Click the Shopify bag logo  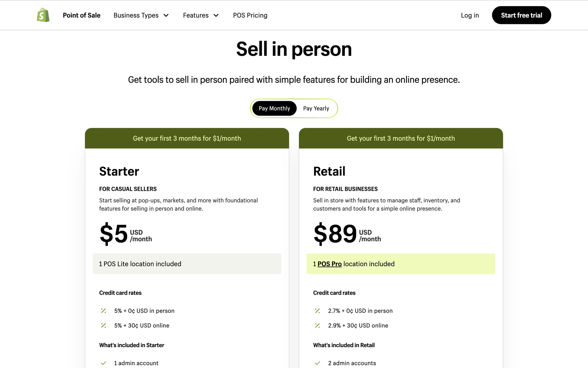click(43, 15)
